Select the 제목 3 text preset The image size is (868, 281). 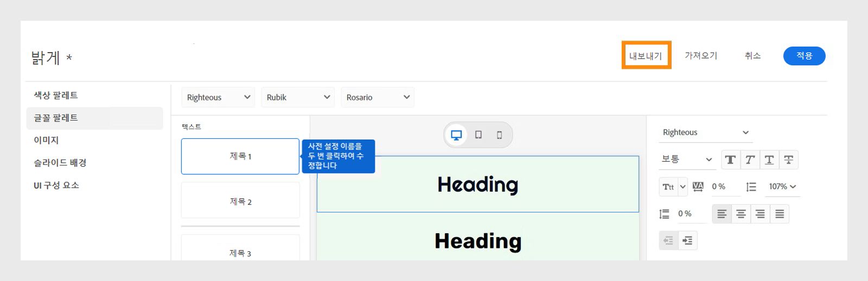pos(240,247)
